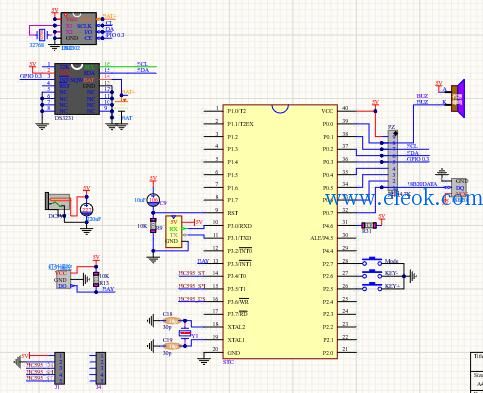Click the "BAT" label beside DS3231 ground
Image resolution: width=483 pixels, height=393 pixels.
[x=127, y=118]
